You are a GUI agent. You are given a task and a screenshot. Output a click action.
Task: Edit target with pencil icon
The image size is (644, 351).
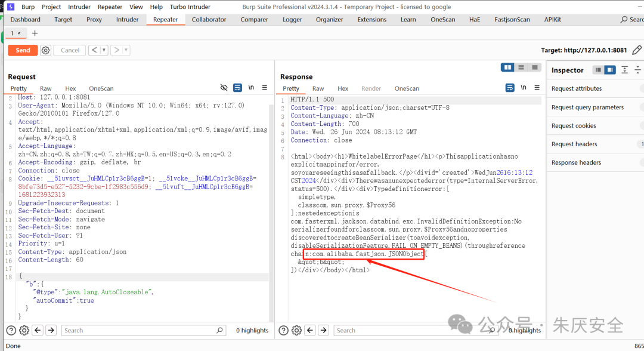pos(637,50)
